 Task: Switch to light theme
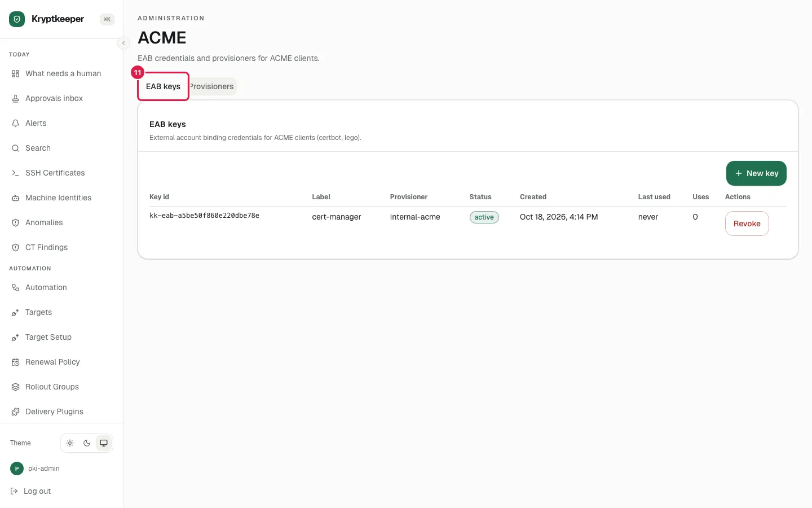tap(70, 443)
